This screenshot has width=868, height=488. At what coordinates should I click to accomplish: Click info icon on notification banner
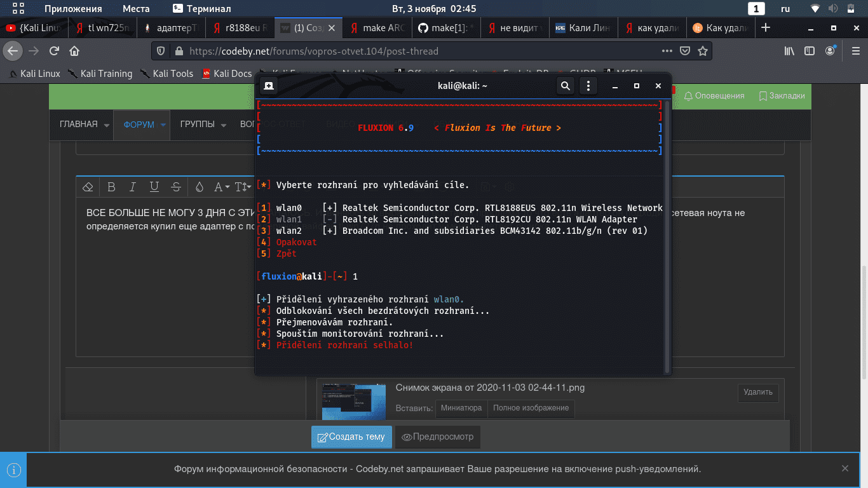pos(13,470)
